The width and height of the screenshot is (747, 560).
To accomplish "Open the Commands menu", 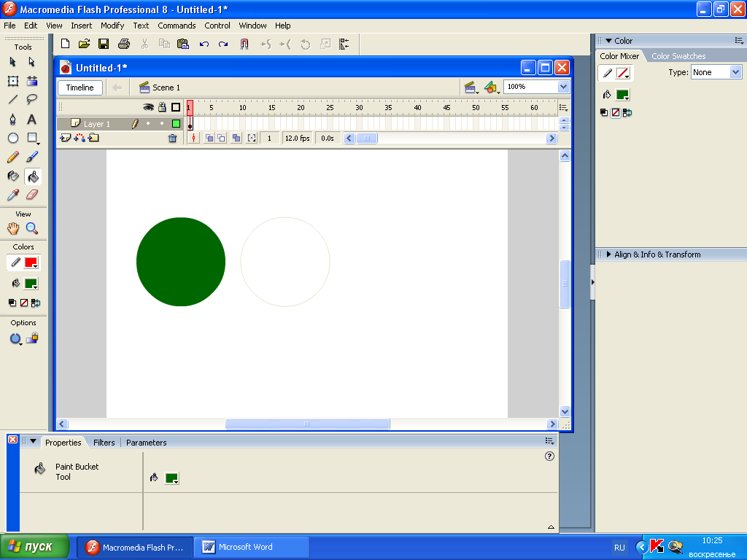I will tap(177, 26).
